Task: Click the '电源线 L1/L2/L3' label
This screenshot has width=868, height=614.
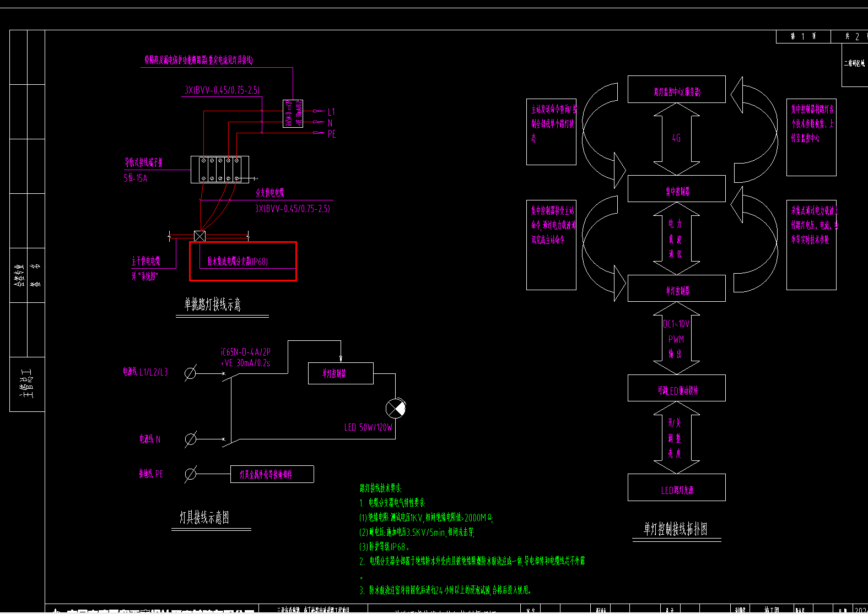Action: point(145,372)
